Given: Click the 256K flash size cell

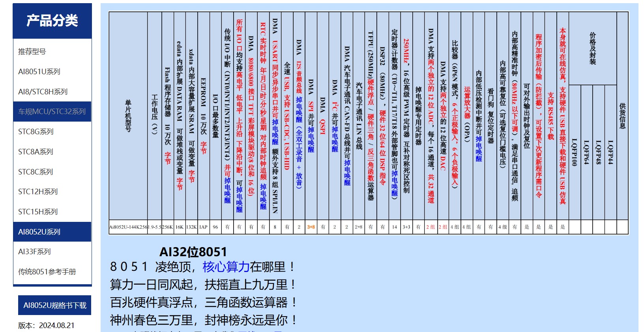Looking at the screenshot, I should pyautogui.click(x=168, y=227).
